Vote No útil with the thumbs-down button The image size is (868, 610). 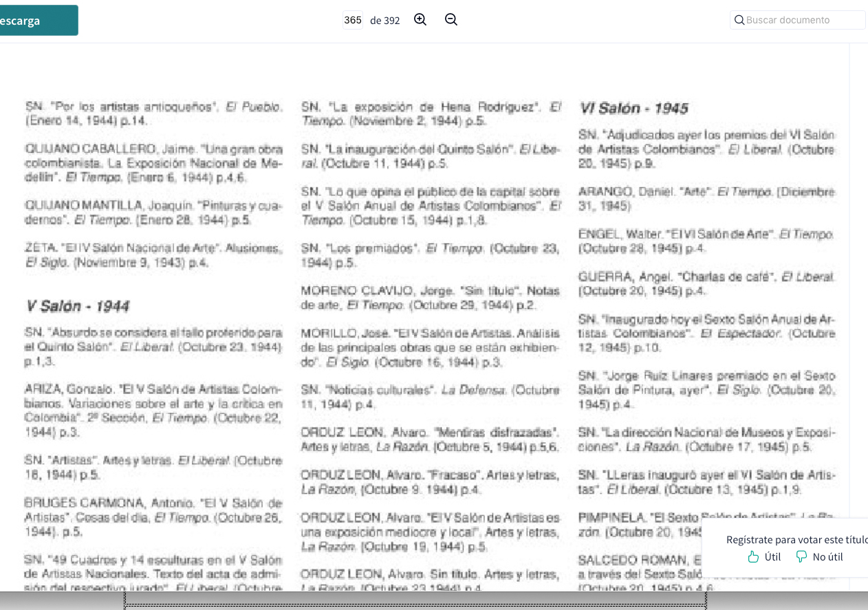819,557
